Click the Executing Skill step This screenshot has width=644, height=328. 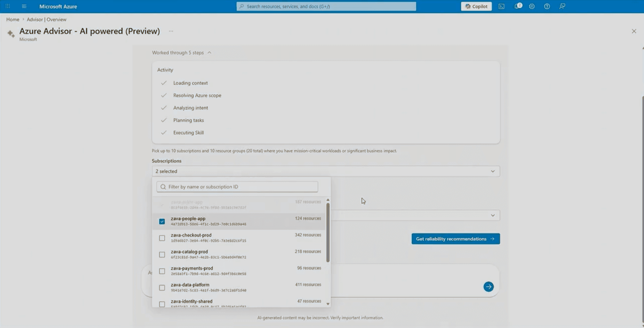(189, 133)
